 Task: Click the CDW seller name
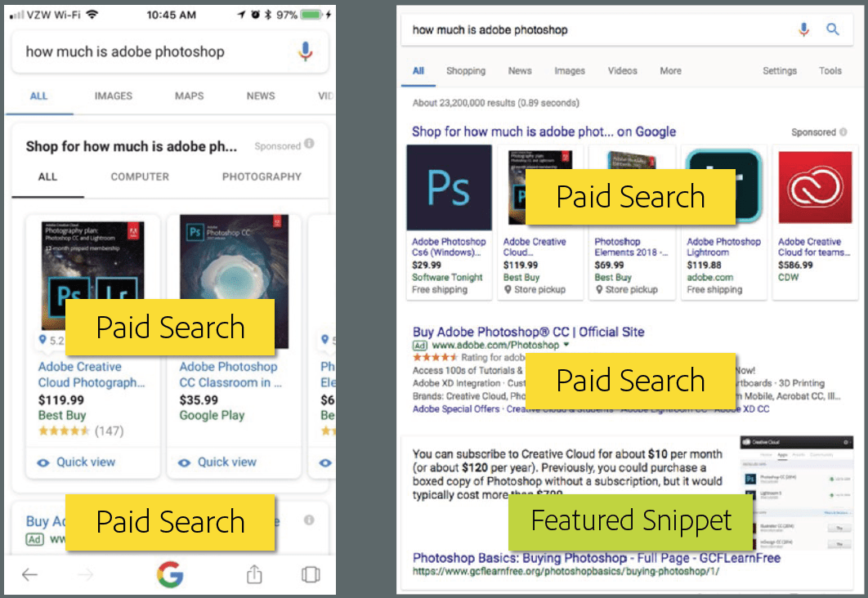(x=788, y=277)
